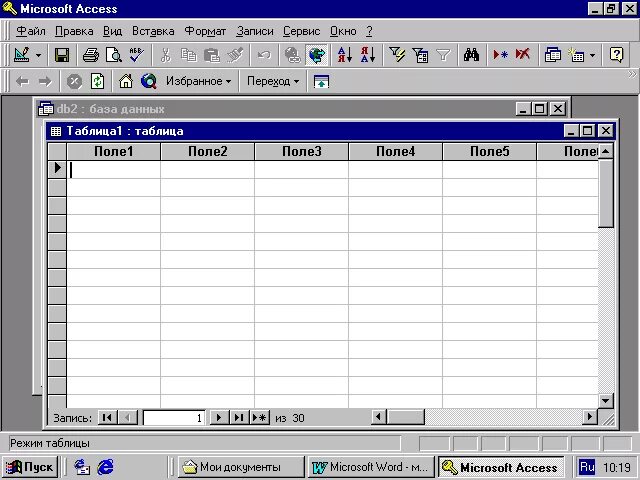Go to the last record button
This screenshot has height=480, width=640.
tap(239, 418)
